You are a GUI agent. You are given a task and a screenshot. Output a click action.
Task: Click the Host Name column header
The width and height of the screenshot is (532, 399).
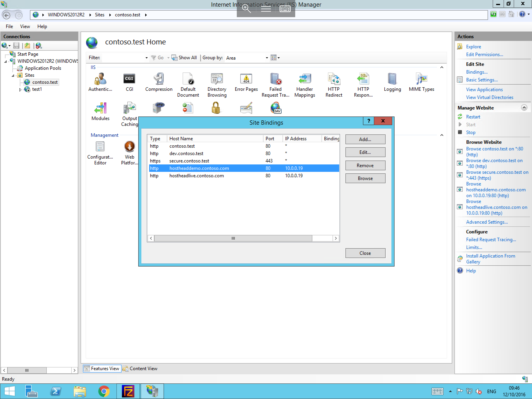click(x=215, y=139)
